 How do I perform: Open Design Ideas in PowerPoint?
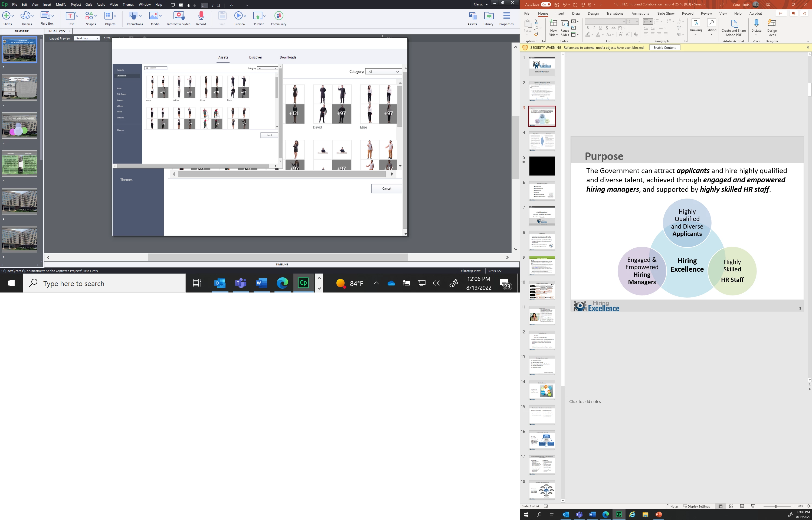click(x=772, y=24)
